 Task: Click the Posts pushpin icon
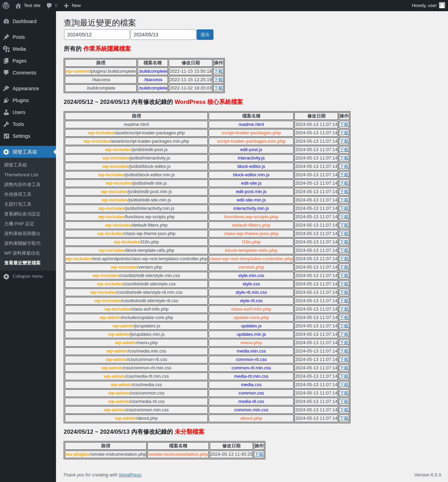[6, 37]
